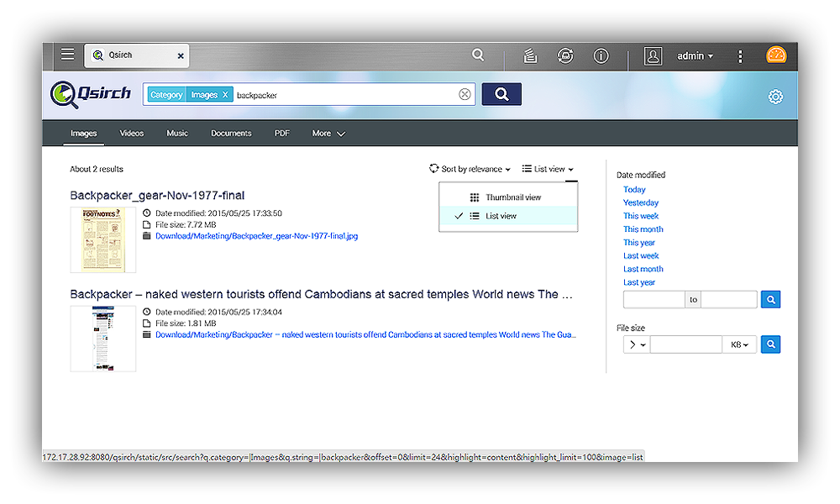The height and width of the screenshot is (504, 840).
Task: Open background tasks icon in top bar
Action: [530, 55]
